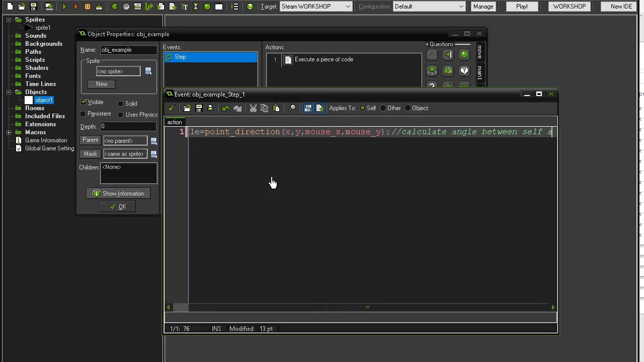Collapse the Objects tree folder
644x362 pixels.
(x=9, y=92)
